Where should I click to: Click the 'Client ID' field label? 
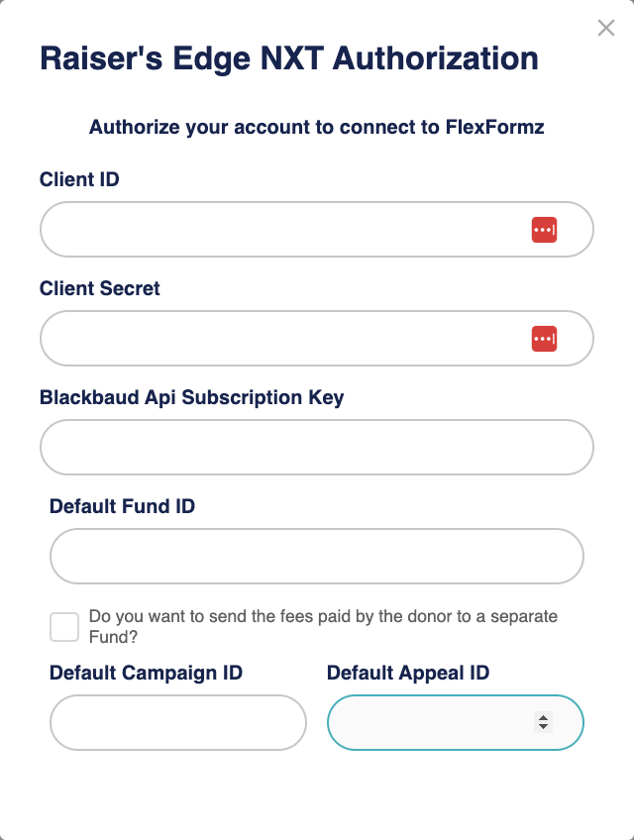point(79,179)
